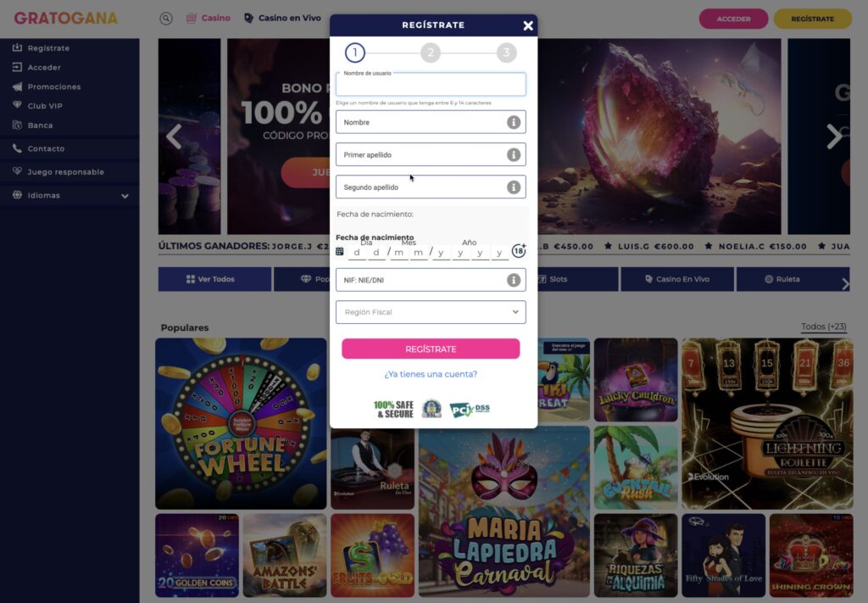Focus the Nombre de usuario input field

(x=431, y=84)
